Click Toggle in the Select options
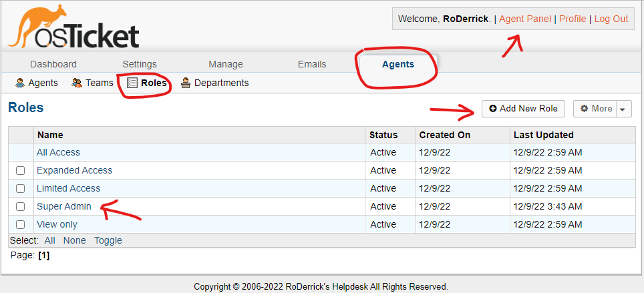Screen dimensions: 644x293 [x=108, y=240]
